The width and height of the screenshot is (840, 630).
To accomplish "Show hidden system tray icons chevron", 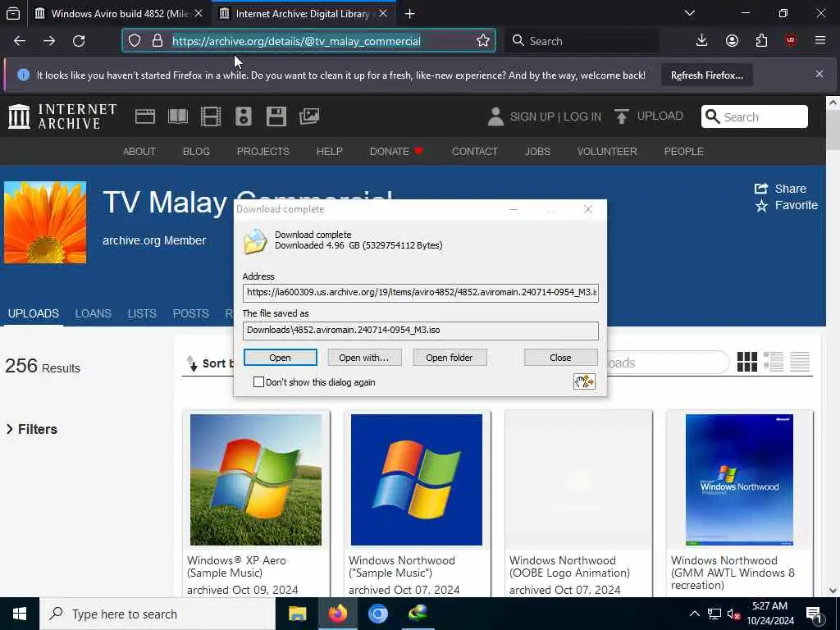I will tap(694, 614).
